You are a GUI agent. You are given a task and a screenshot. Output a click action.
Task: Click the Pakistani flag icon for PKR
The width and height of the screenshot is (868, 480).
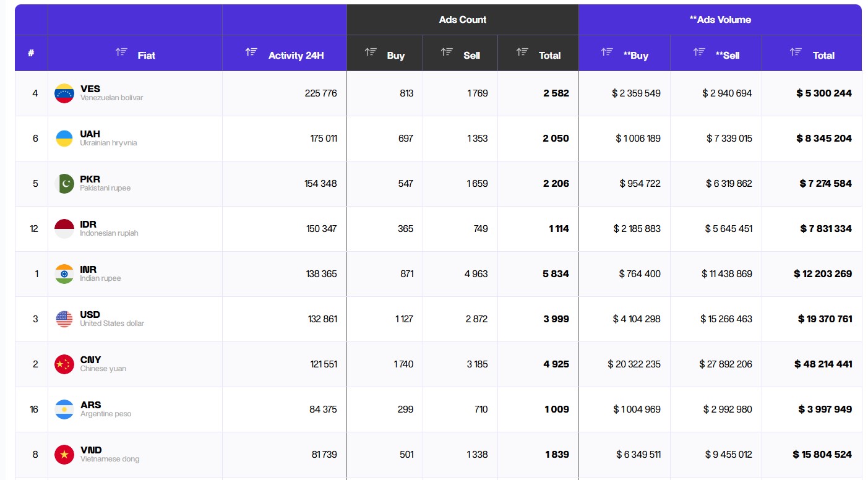[64, 184]
